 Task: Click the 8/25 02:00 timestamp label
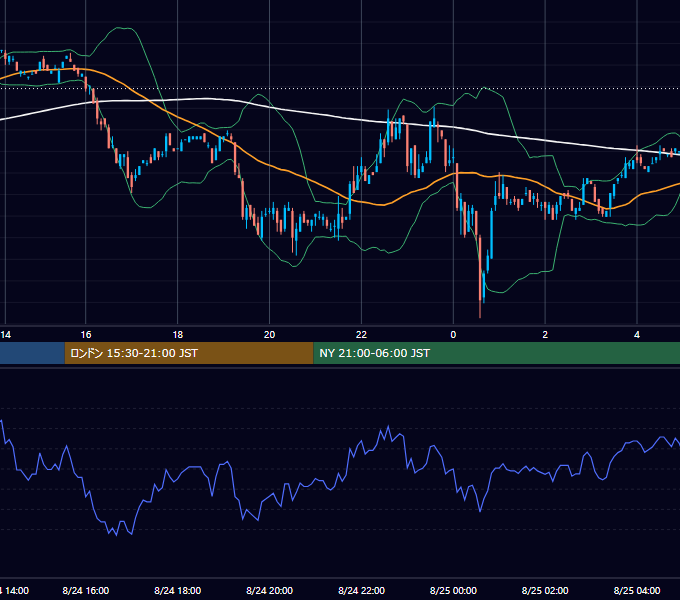tap(545, 590)
